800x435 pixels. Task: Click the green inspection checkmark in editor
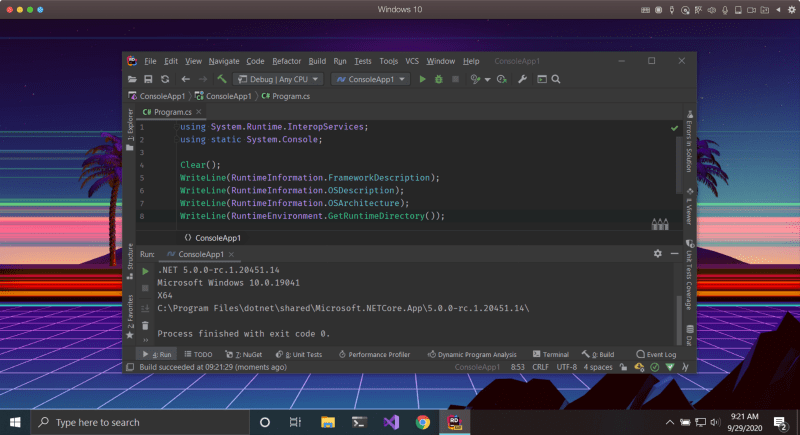click(674, 128)
